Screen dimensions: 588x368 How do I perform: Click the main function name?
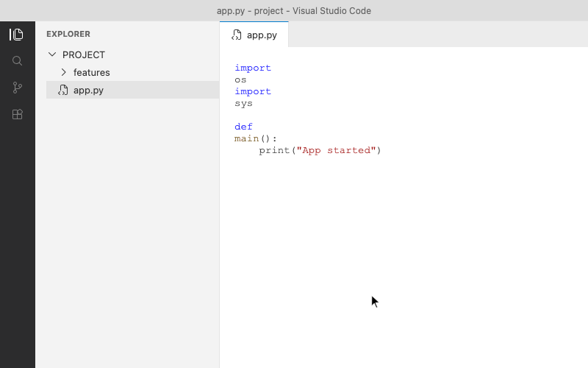click(x=247, y=138)
